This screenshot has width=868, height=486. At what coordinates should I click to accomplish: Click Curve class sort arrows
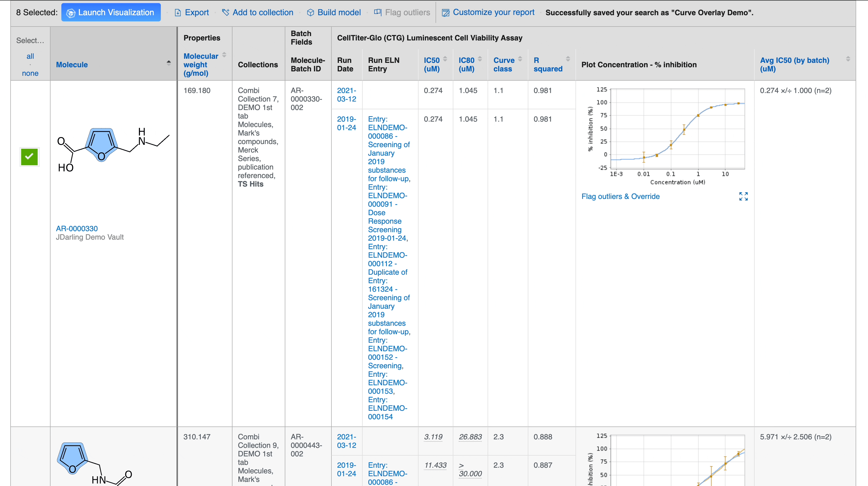point(520,59)
